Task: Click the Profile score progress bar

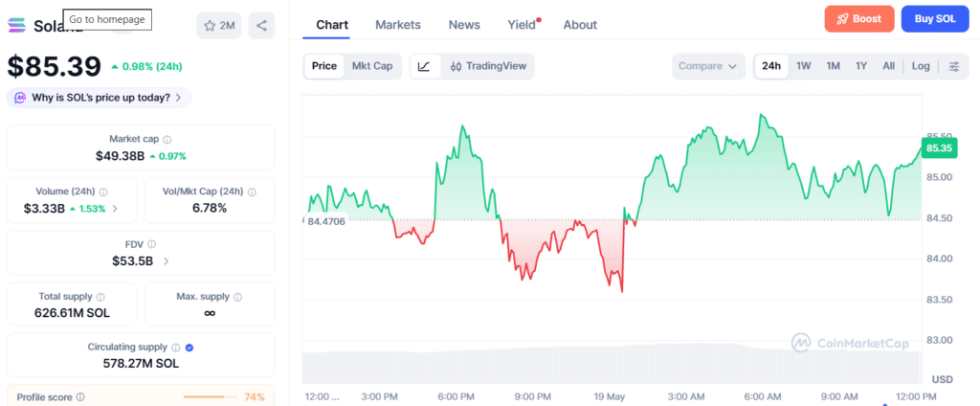Action: 210,397
